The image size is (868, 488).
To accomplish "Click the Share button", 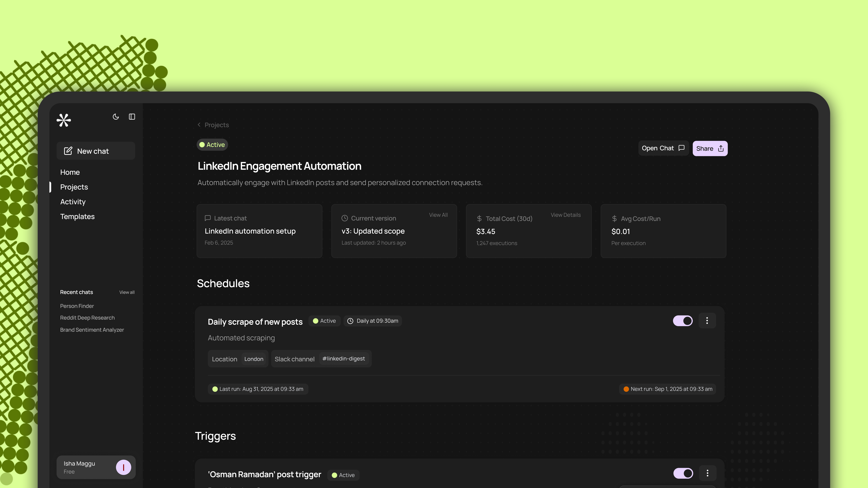I will pyautogui.click(x=710, y=149).
